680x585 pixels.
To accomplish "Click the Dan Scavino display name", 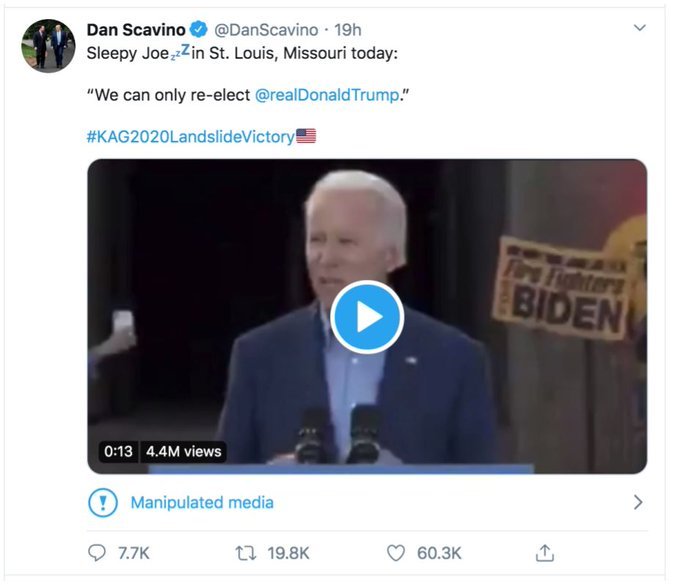I will pyautogui.click(x=136, y=30).
